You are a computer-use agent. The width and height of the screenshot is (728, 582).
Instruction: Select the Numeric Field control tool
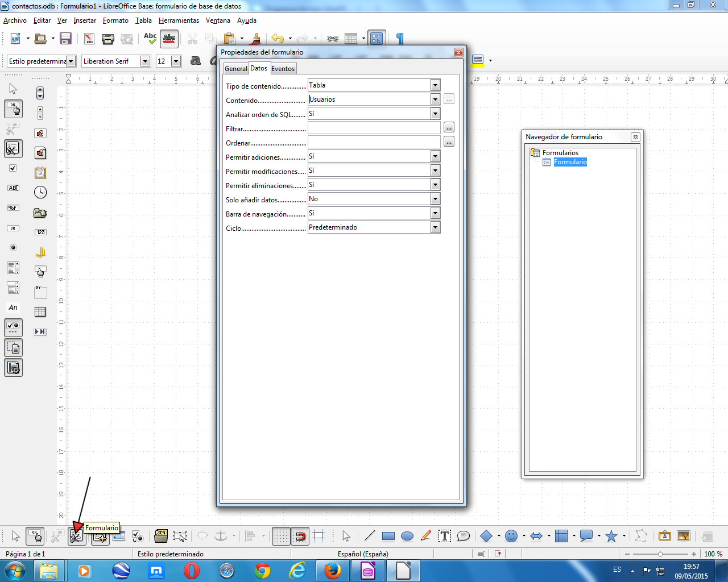[40, 232]
